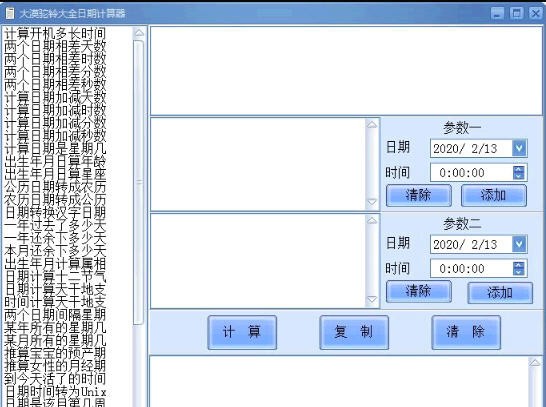Screen dimensions: 546x407
Task: Select list item 本月还余下多少天
Action: 55,251
